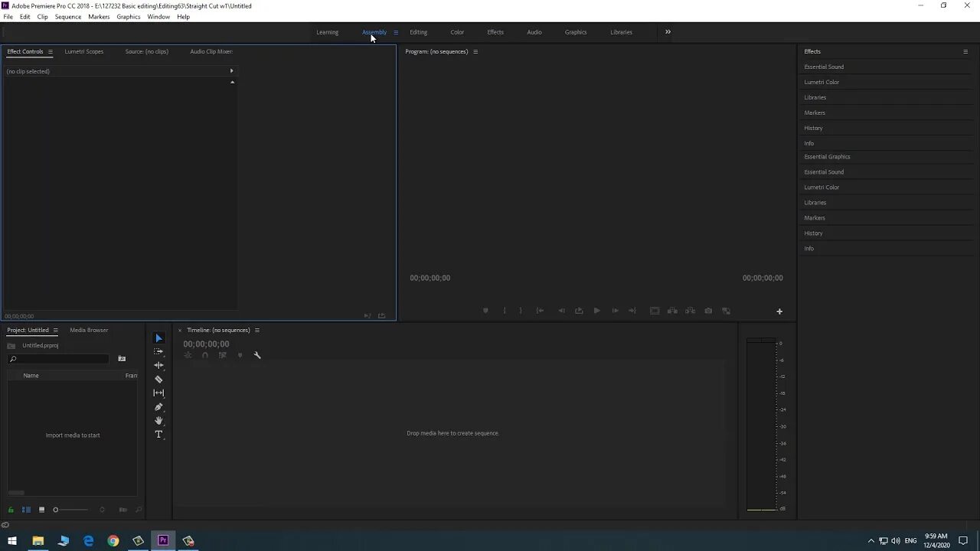Switch Project panel to Icon View
The width and height of the screenshot is (980, 551).
click(x=41, y=510)
